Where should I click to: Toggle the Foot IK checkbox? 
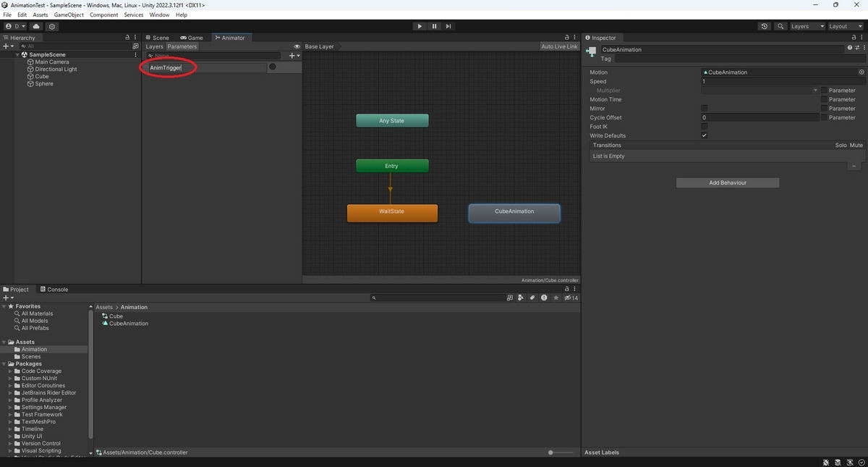pyautogui.click(x=705, y=127)
